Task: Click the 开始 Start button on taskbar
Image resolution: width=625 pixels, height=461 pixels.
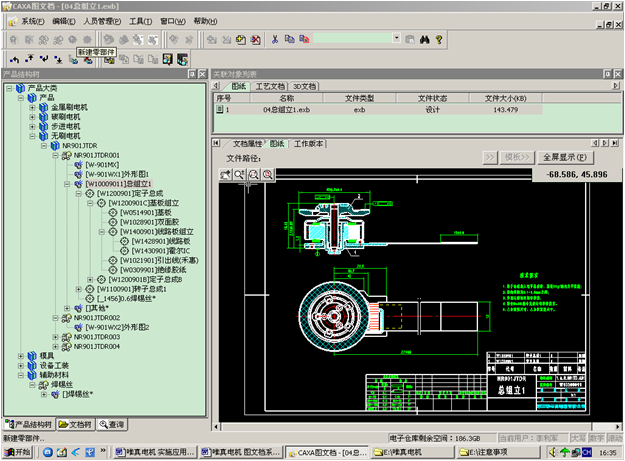Action: 17,452
